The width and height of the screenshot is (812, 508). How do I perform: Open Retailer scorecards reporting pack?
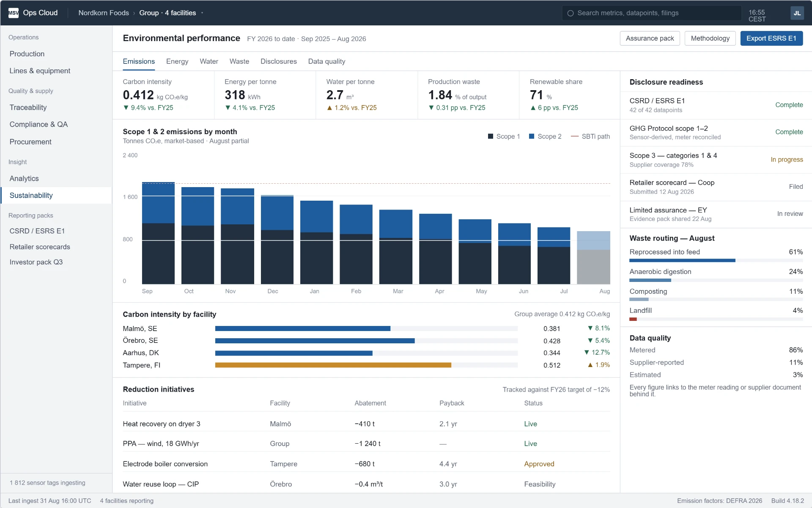(x=56, y=247)
